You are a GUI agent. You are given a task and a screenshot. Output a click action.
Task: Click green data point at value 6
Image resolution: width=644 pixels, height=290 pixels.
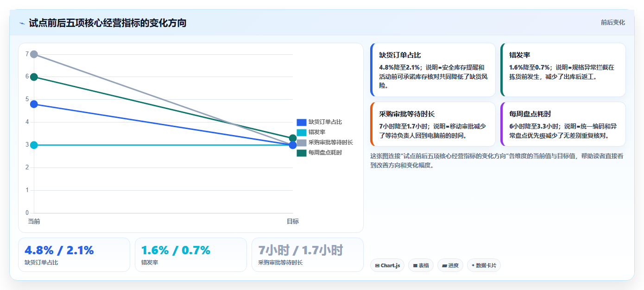34,77
